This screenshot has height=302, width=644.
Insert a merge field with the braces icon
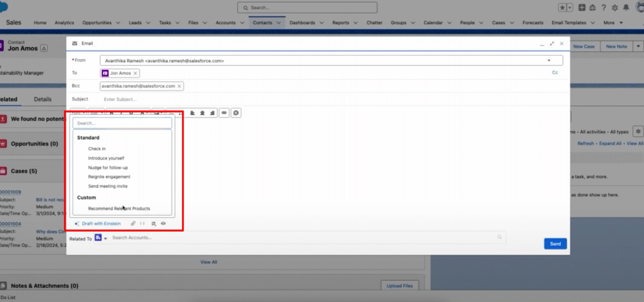[x=142, y=223]
